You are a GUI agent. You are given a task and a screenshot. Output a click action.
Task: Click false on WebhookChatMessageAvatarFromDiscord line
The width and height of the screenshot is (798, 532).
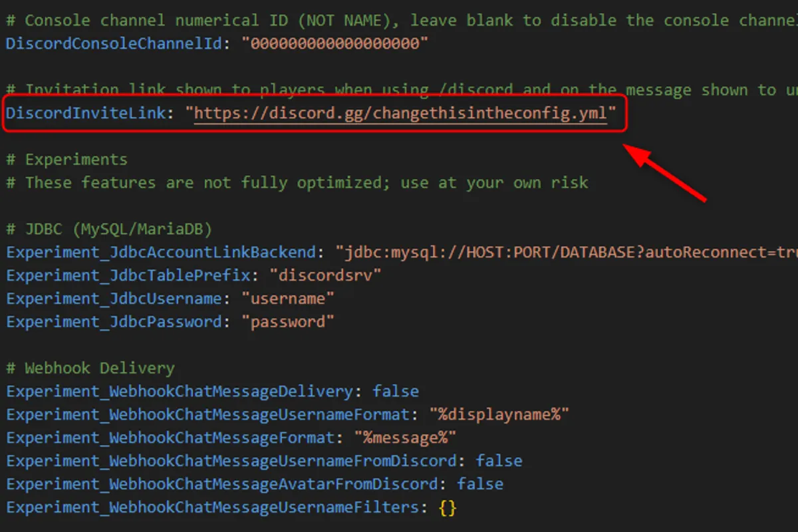click(x=480, y=483)
